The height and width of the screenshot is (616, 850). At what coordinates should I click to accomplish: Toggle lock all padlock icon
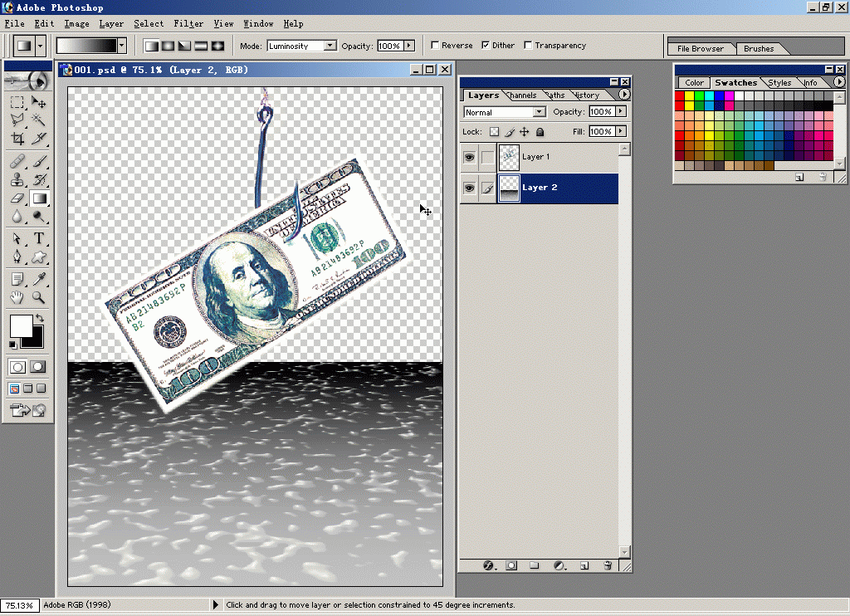[540, 132]
